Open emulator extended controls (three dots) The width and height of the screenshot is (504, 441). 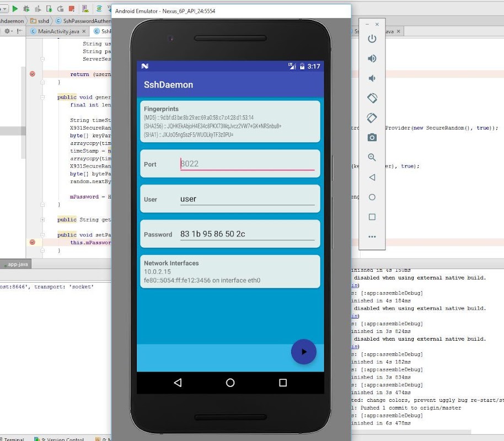(372, 236)
